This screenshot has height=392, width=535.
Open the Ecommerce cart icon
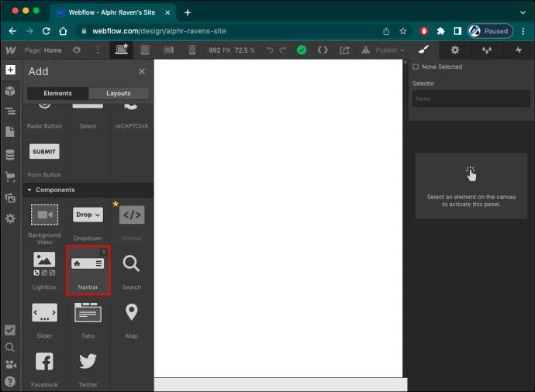coord(10,177)
